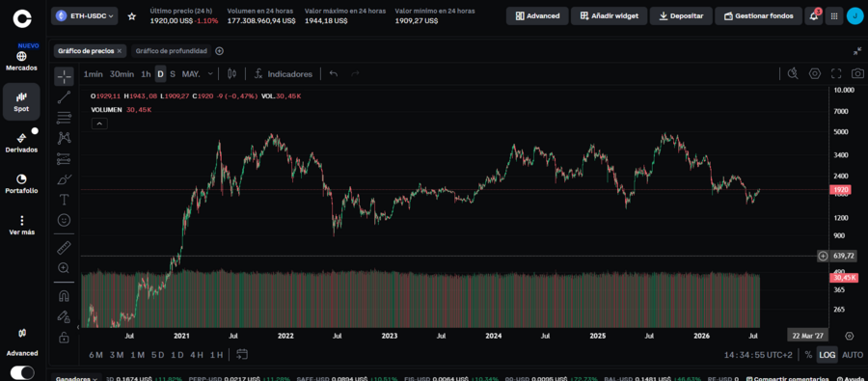Open the apps grid menu
Image resolution: width=868 pixels, height=381 pixels.
[x=833, y=16]
